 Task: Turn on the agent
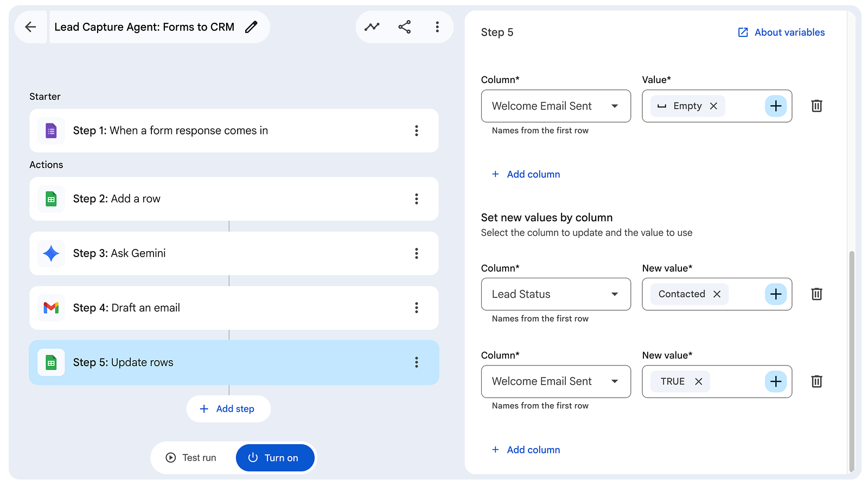[275, 458]
